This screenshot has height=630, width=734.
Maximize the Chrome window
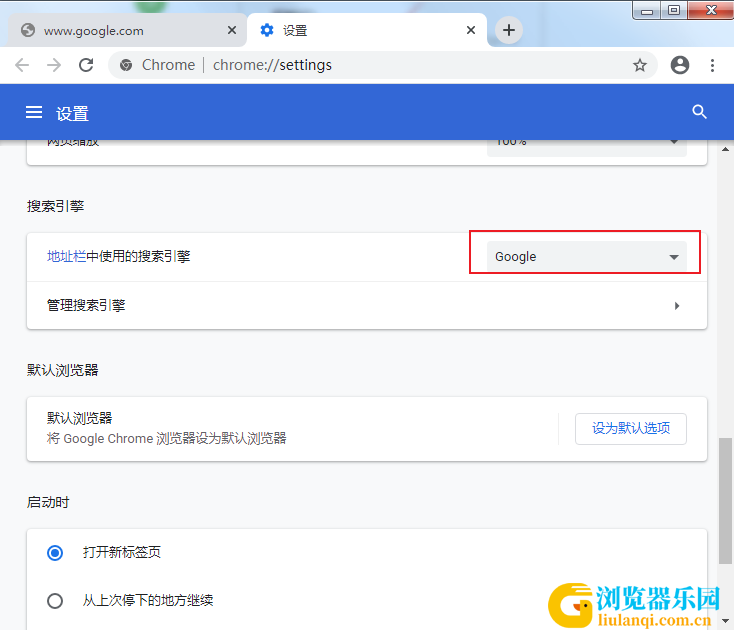[x=674, y=10]
